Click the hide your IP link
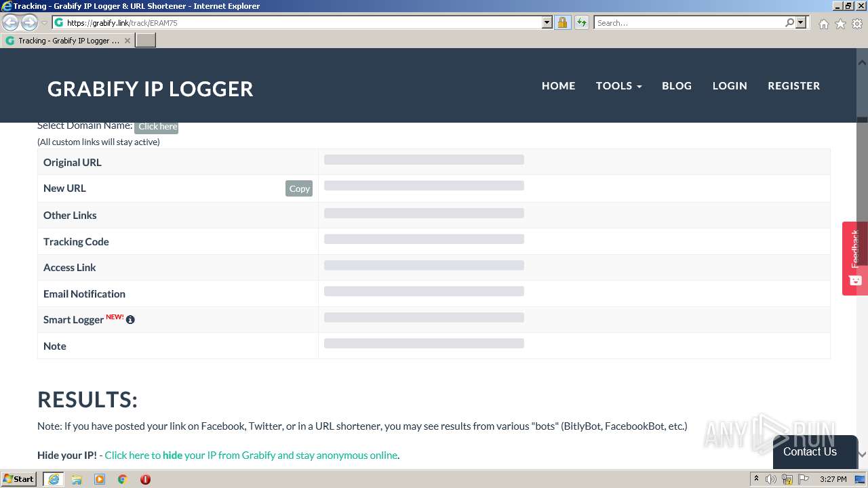868x488 pixels. point(252,455)
